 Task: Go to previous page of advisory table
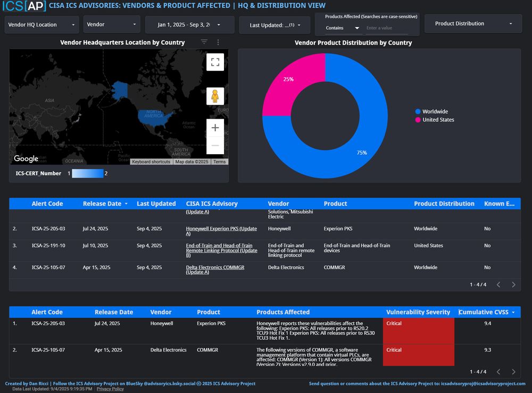coord(498,285)
